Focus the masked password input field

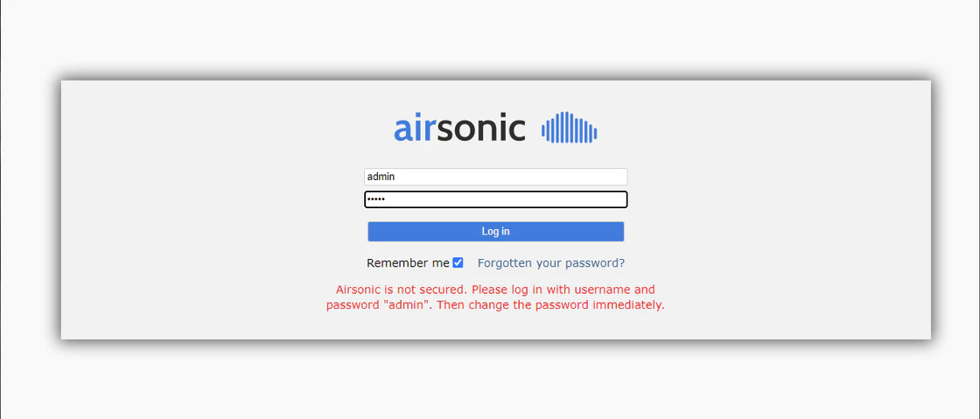pyautogui.click(x=495, y=199)
